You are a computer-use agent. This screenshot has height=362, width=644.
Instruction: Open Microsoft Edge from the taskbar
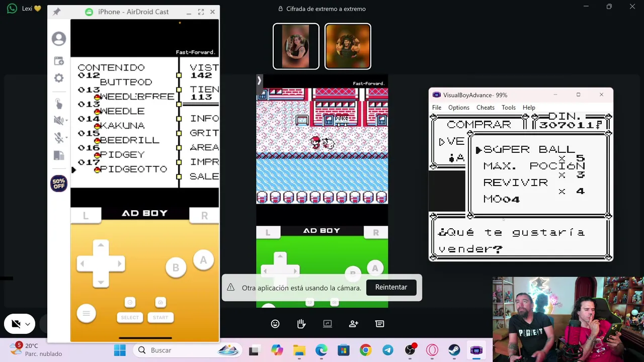tap(321, 350)
